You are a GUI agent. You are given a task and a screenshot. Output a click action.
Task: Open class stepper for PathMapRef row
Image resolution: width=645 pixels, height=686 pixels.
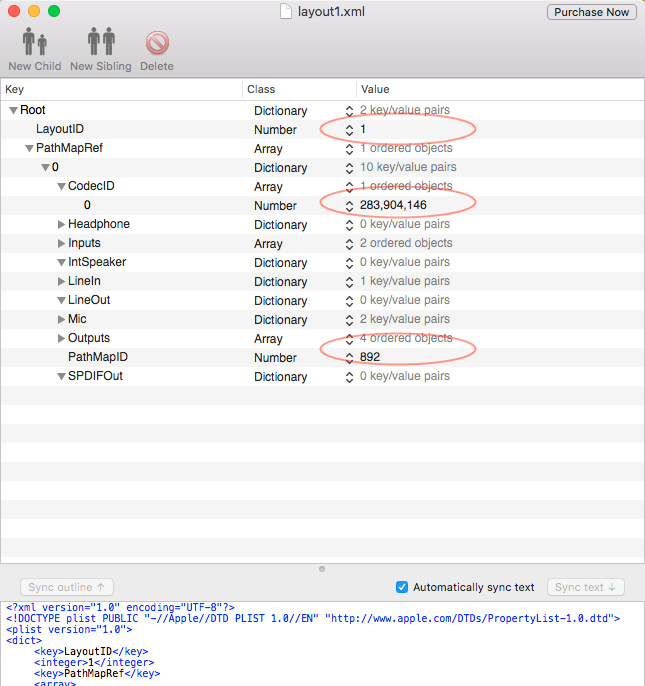point(349,149)
